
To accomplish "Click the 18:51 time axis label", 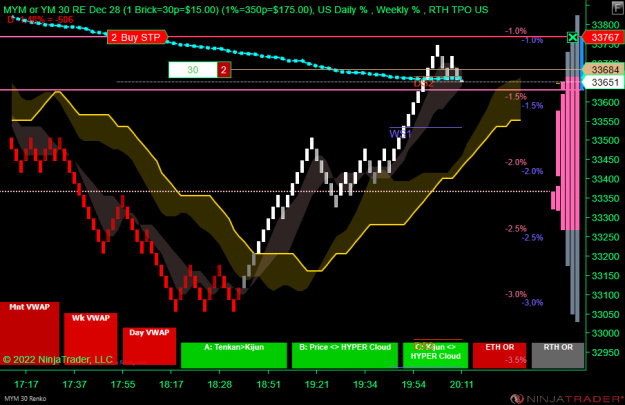I will tap(268, 385).
